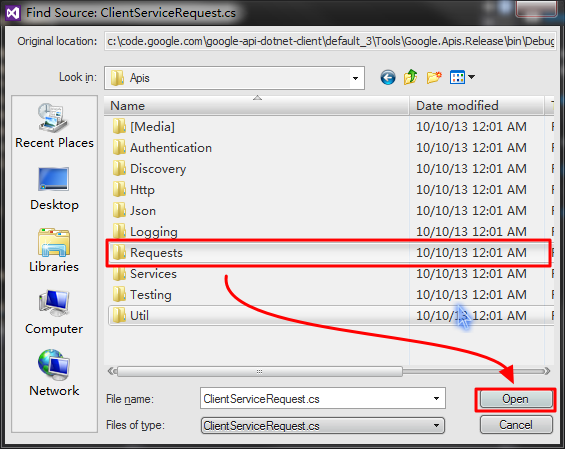Click the horizontal scrollbar thumb
Viewport: 565px width, 449px height.
click(x=259, y=372)
